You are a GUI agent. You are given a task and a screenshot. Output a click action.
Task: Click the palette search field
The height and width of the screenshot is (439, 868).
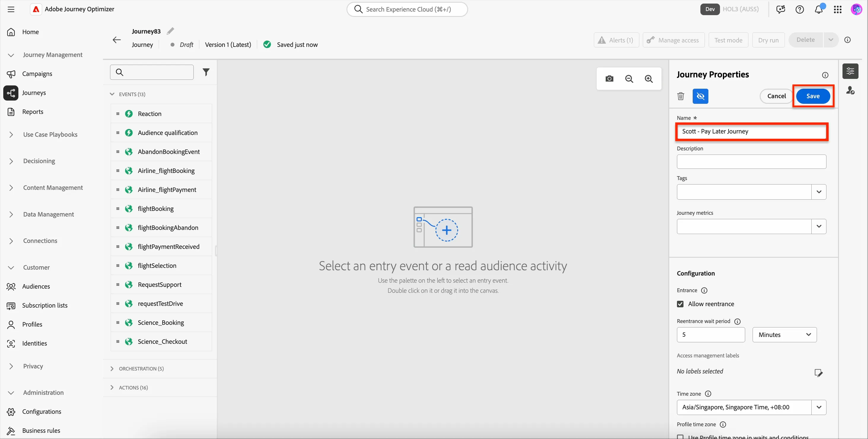(152, 72)
